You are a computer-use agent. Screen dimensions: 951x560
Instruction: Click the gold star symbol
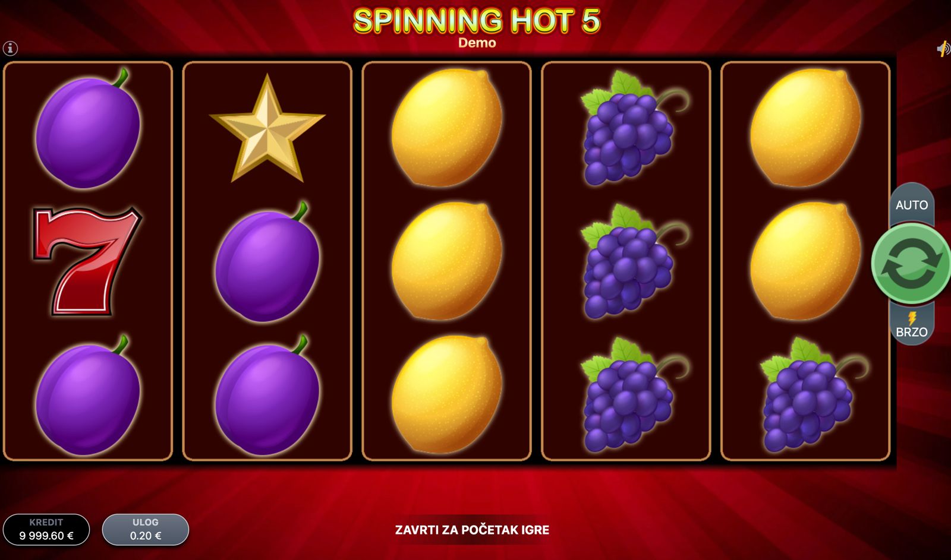(267, 129)
